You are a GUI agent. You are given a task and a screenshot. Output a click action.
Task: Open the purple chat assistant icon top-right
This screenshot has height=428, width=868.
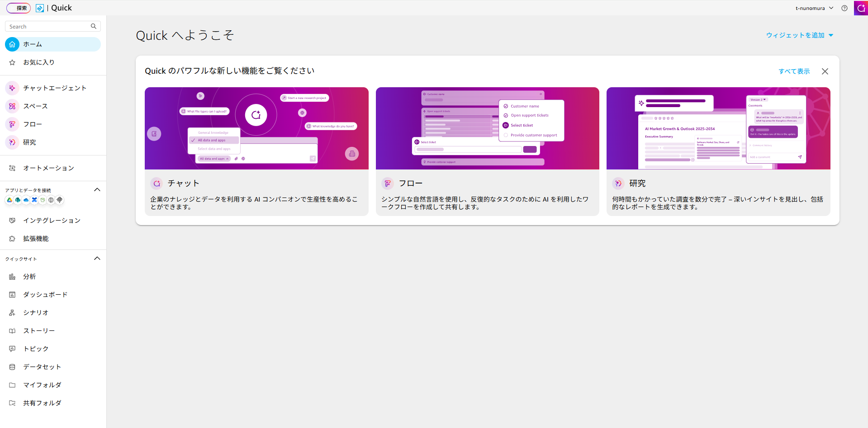coord(861,8)
